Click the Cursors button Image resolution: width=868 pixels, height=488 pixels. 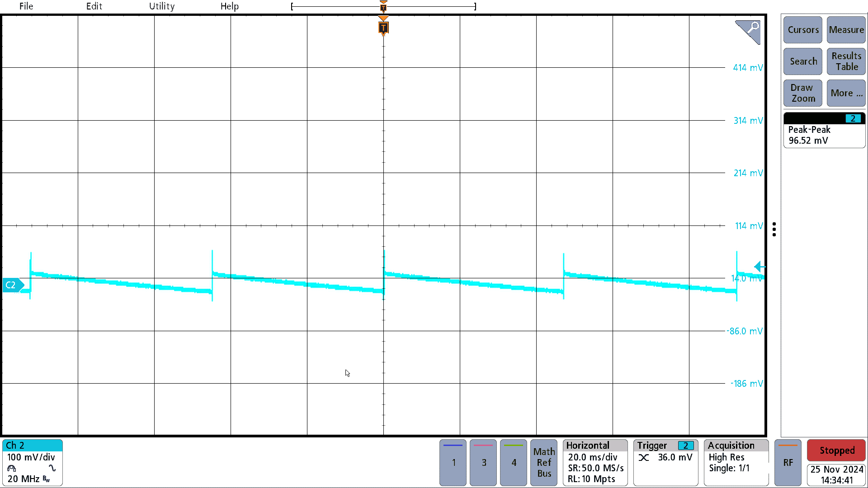[x=803, y=30]
